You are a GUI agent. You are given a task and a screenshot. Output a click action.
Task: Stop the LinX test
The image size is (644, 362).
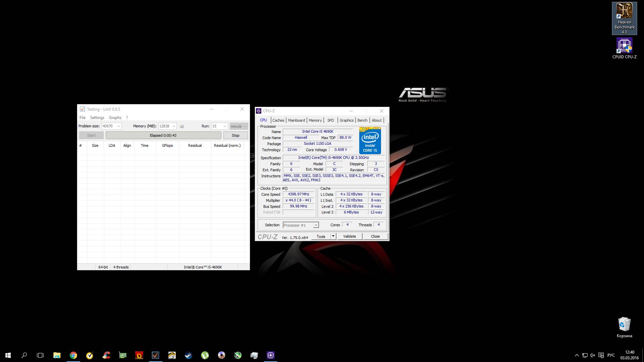(x=235, y=135)
